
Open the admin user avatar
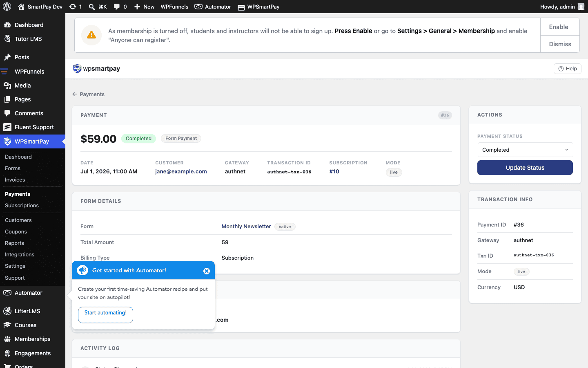[581, 7]
